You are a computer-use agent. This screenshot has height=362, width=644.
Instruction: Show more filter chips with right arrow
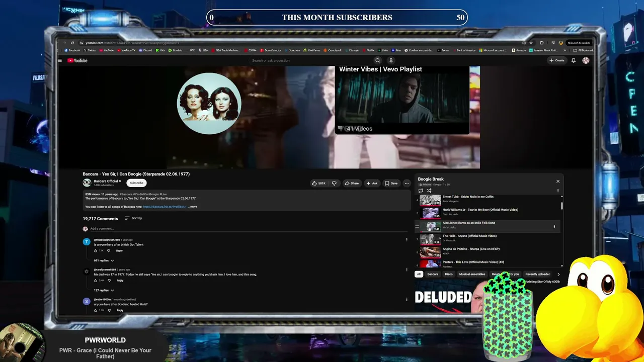tap(558, 275)
